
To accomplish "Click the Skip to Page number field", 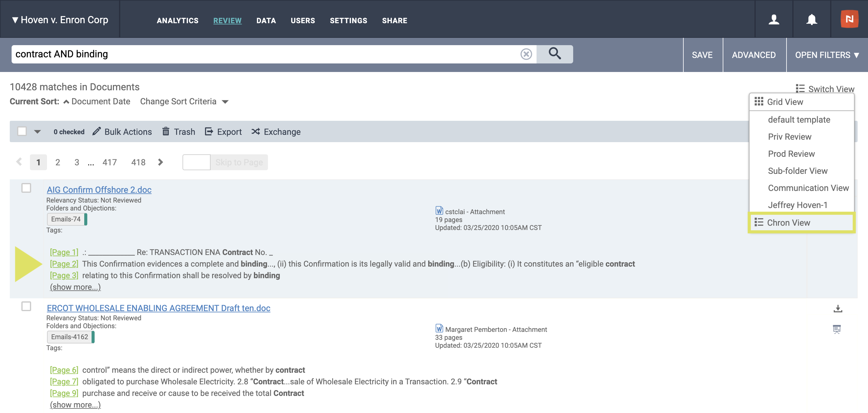I will click(196, 162).
